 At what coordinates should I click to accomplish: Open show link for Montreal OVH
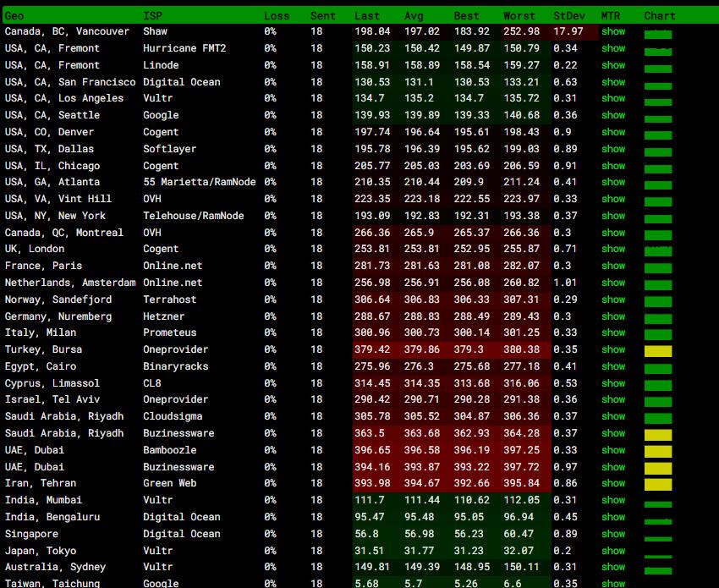(613, 233)
